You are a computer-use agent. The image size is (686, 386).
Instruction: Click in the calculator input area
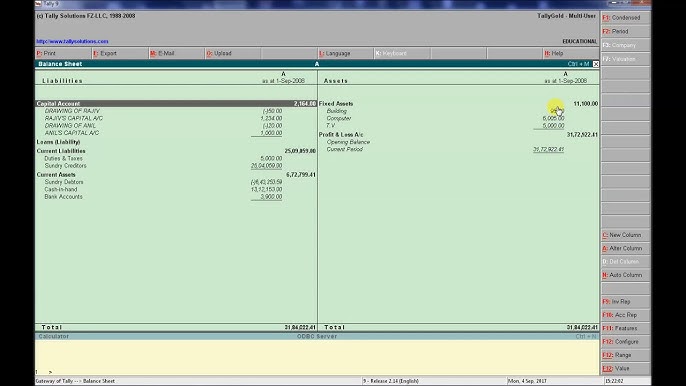pos(317,357)
